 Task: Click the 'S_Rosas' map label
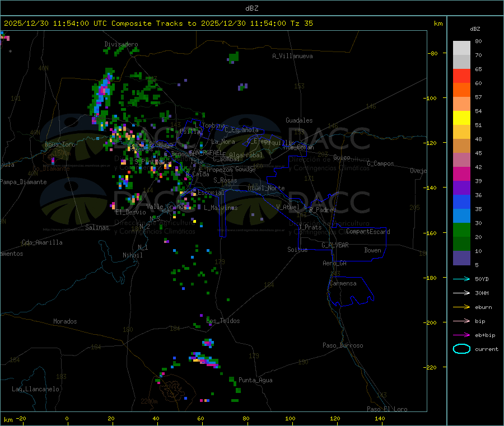pos(225,180)
